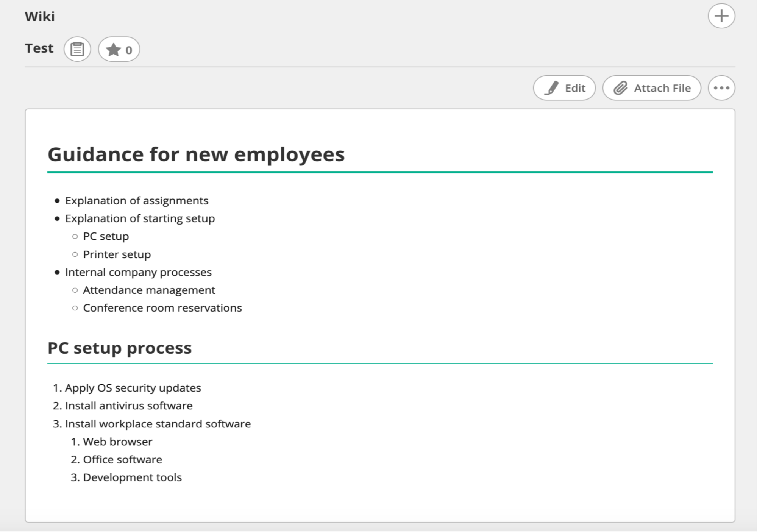Click the Development tools list item
The width and height of the screenshot is (757, 532).
[x=132, y=477]
